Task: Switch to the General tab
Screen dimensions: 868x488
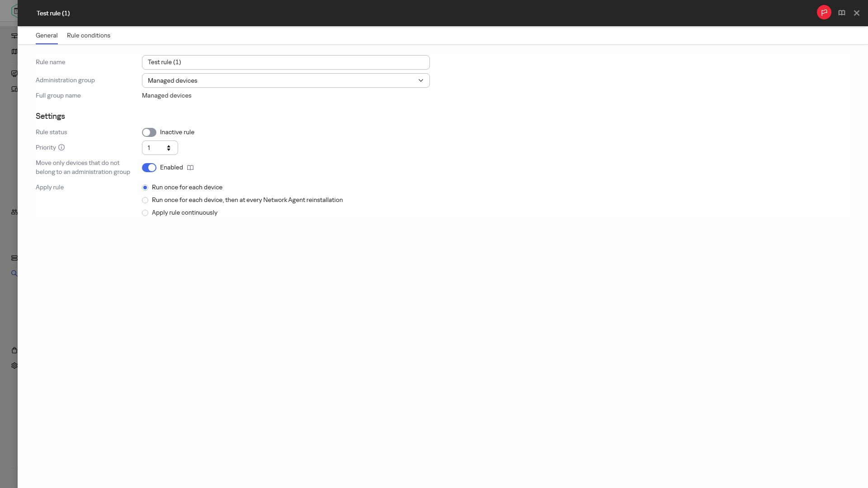Action: tap(47, 35)
